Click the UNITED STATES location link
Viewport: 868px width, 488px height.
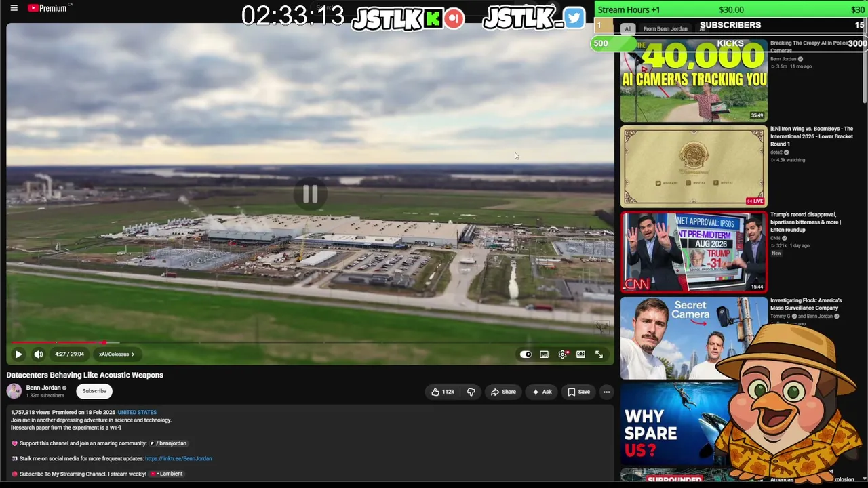click(137, 412)
